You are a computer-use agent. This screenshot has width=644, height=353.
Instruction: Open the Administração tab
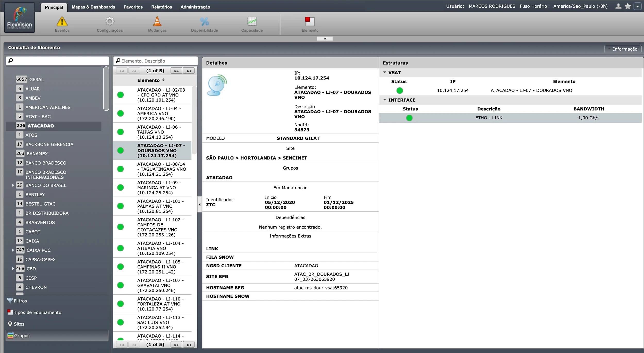(195, 7)
